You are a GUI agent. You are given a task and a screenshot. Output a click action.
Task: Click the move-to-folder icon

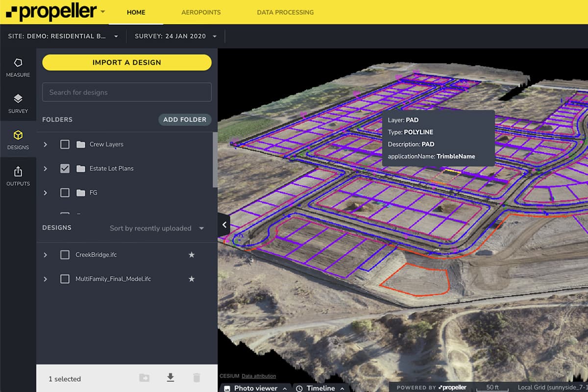click(x=144, y=377)
